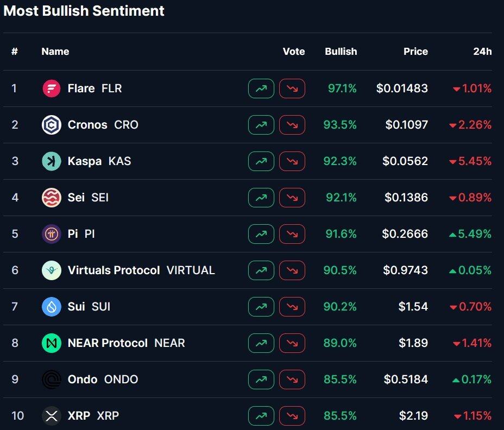The image size is (504, 430).
Task: Click the Pi coin logo icon
Action: (52, 234)
